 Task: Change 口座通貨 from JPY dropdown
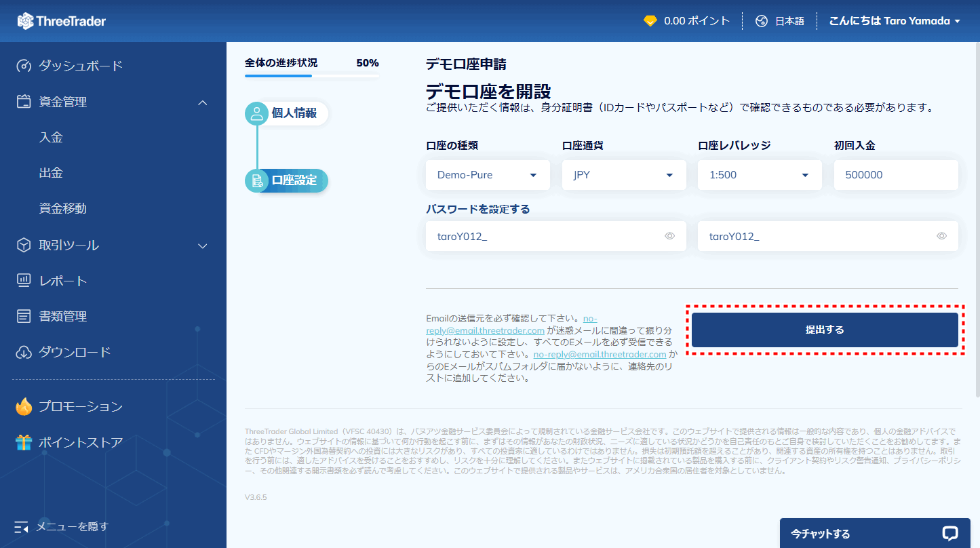click(x=623, y=174)
